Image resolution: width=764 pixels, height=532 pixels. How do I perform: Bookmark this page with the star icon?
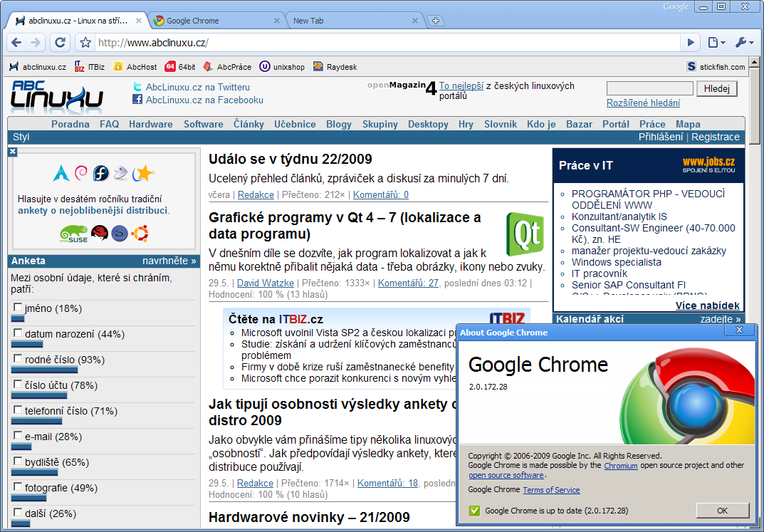point(85,43)
